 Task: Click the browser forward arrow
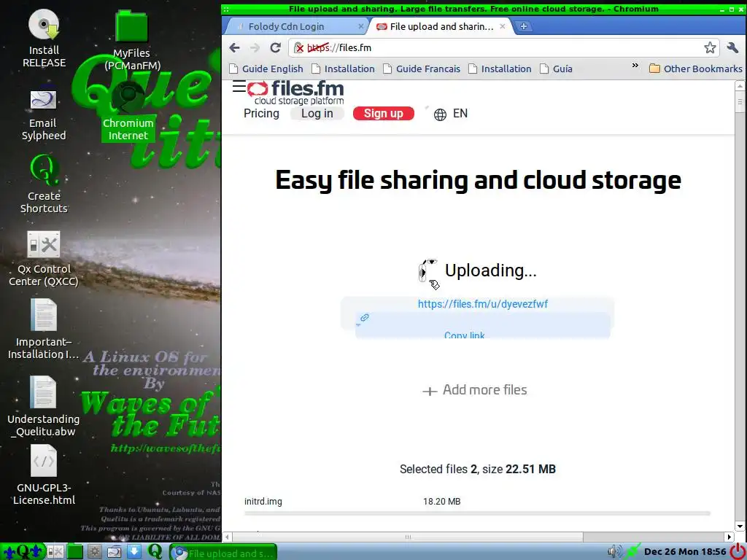pyautogui.click(x=255, y=47)
